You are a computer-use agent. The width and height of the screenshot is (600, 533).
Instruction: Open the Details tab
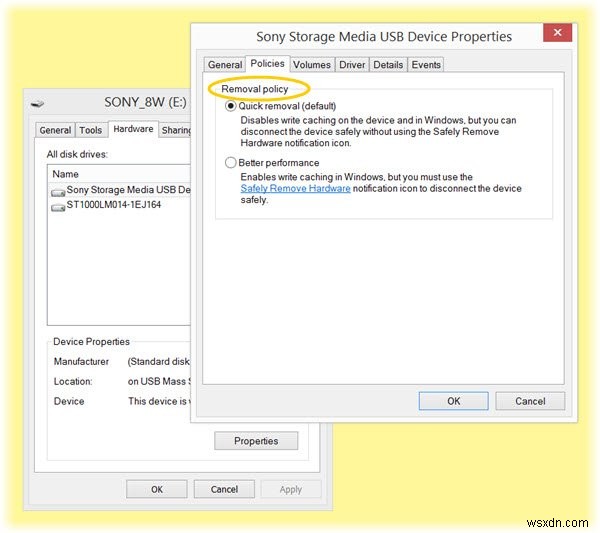388,65
